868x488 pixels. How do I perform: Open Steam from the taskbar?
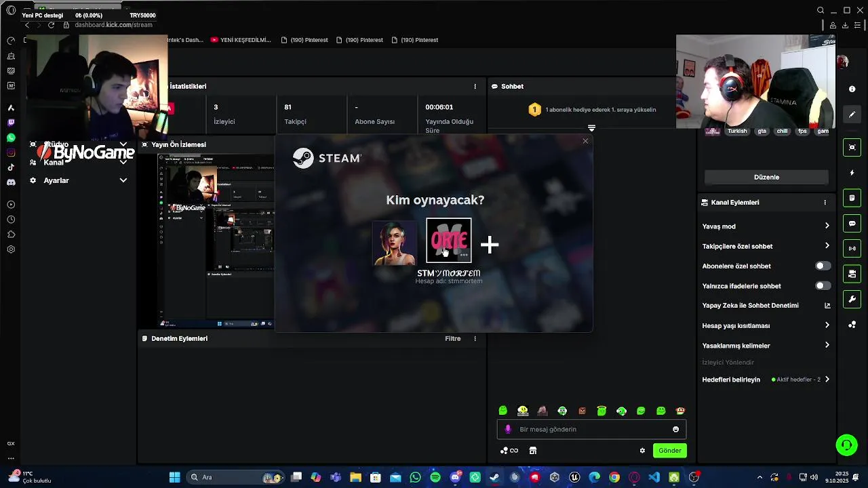click(x=495, y=477)
